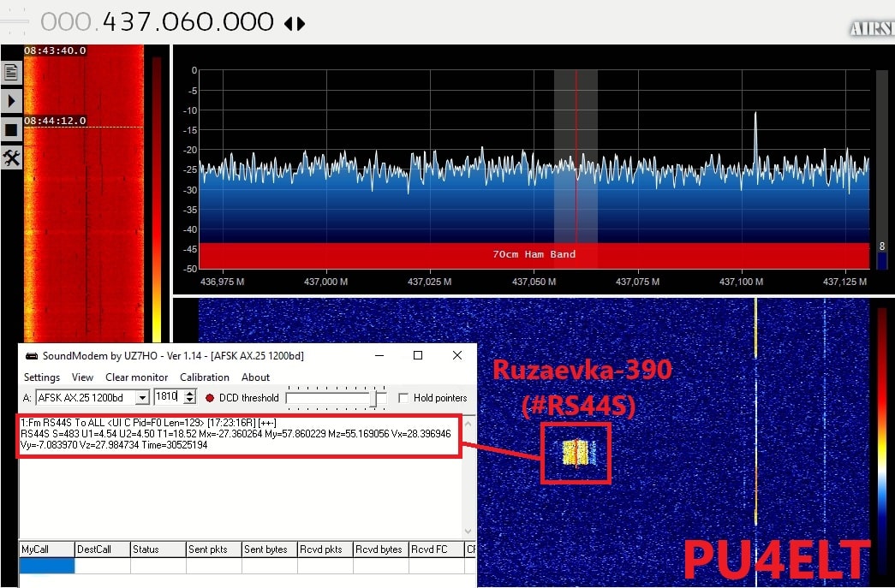Click the DestCall column header
The height and width of the screenshot is (588, 895).
tap(103, 549)
